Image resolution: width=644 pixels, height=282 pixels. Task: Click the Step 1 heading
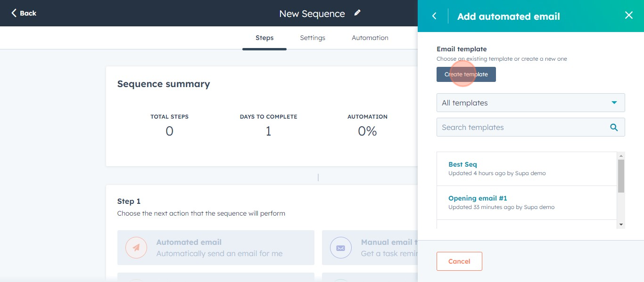click(x=129, y=201)
